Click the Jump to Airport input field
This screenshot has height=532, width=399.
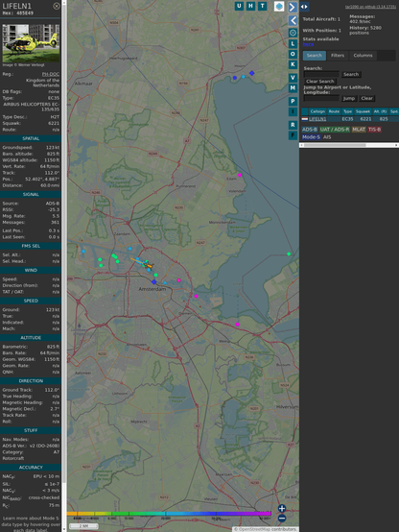(x=321, y=98)
